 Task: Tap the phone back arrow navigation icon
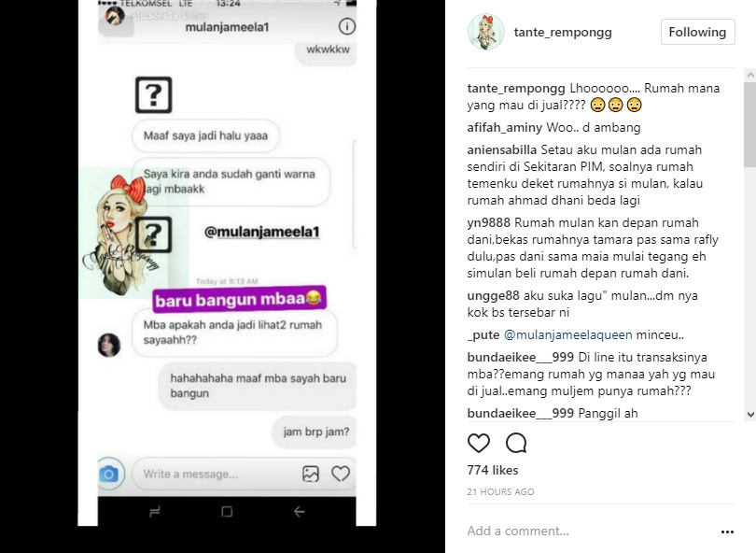click(x=299, y=512)
